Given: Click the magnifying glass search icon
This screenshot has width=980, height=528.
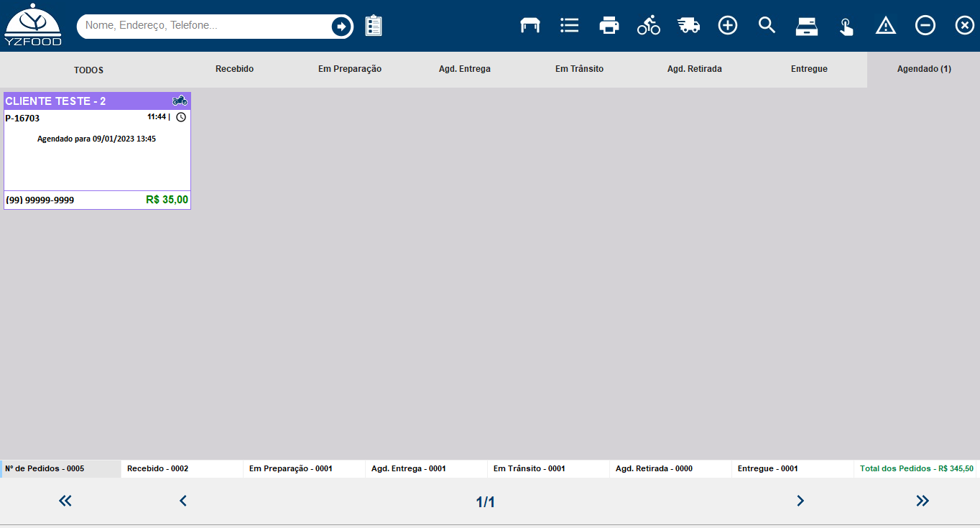Looking at the screenshot, I should click(767, 26).
